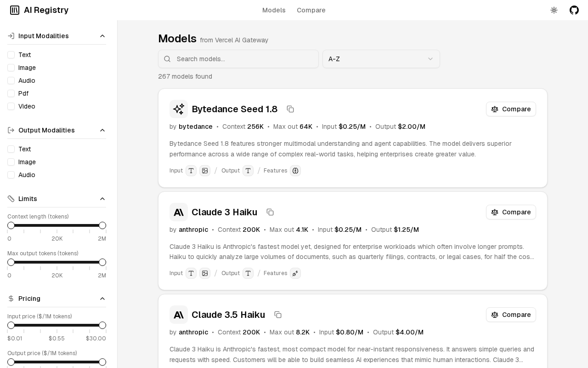Image resolution: width=588 pixels, height=368 pixels.
Task: Click the Anthropic logo on Claude 3.5 Haiku card
Action: click(x=179, y=315)
